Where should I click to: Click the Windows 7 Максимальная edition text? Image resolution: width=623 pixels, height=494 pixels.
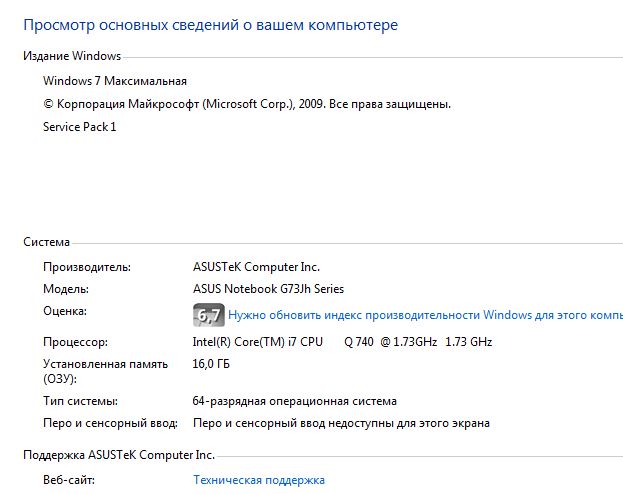pyautogui.click(x=115, y=81)
